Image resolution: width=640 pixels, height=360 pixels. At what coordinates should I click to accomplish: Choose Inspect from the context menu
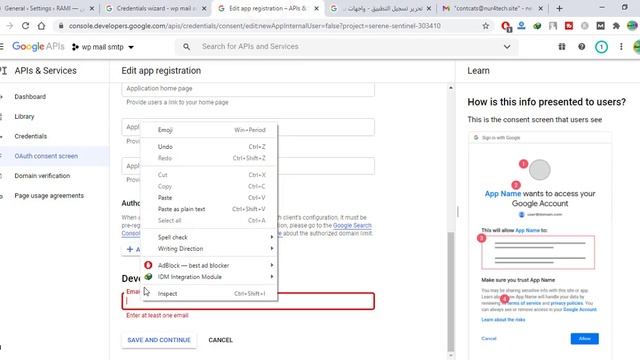[x=209, y=293]
